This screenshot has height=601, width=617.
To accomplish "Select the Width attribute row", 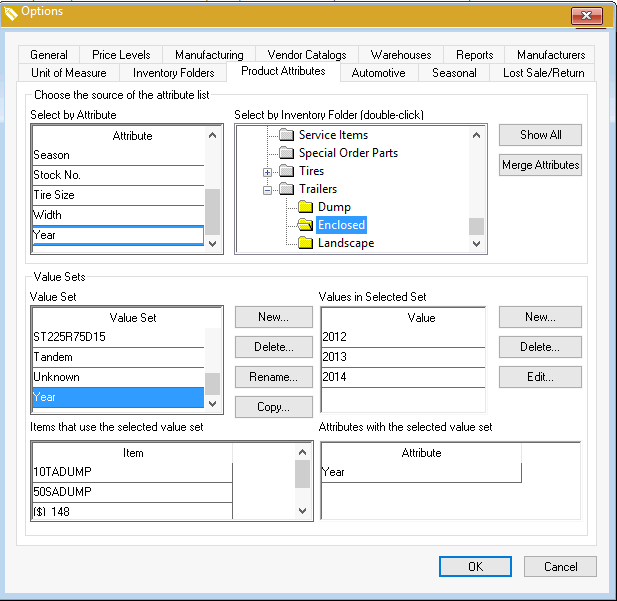I will pos(118,216).
